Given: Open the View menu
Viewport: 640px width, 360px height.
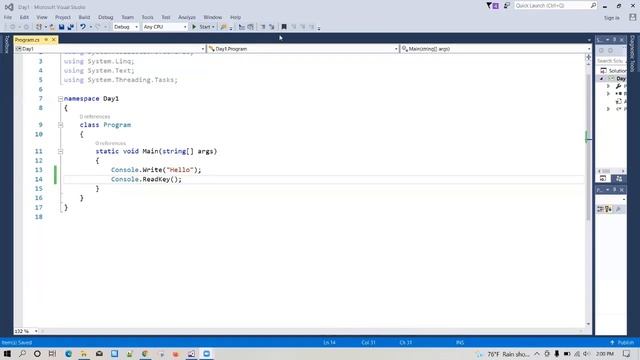Looking at the screenshot, I should (x=42, y=17).
